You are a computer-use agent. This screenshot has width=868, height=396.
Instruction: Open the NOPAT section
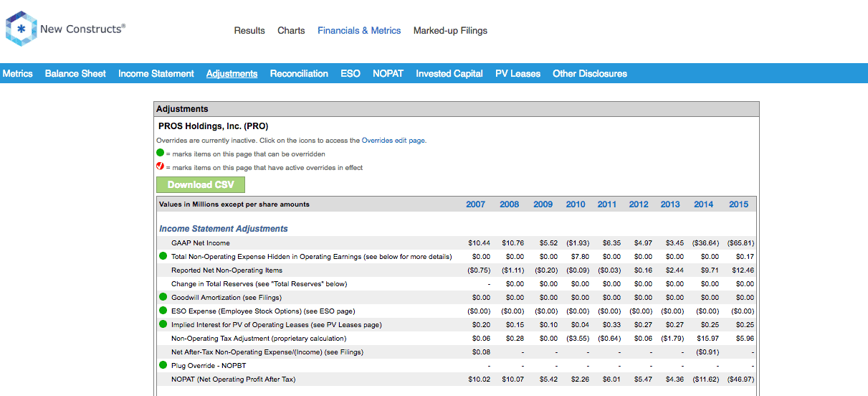(x=388, y=73)
